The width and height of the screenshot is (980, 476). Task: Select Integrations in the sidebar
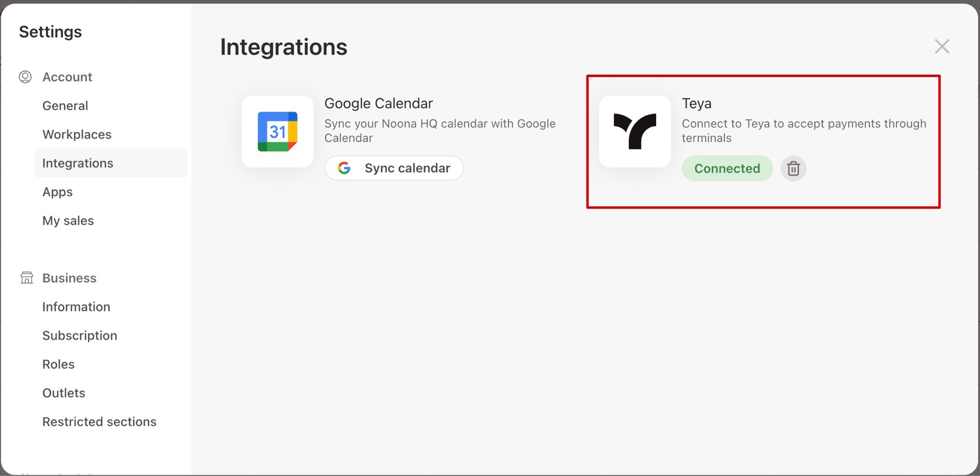click(111, 163)
